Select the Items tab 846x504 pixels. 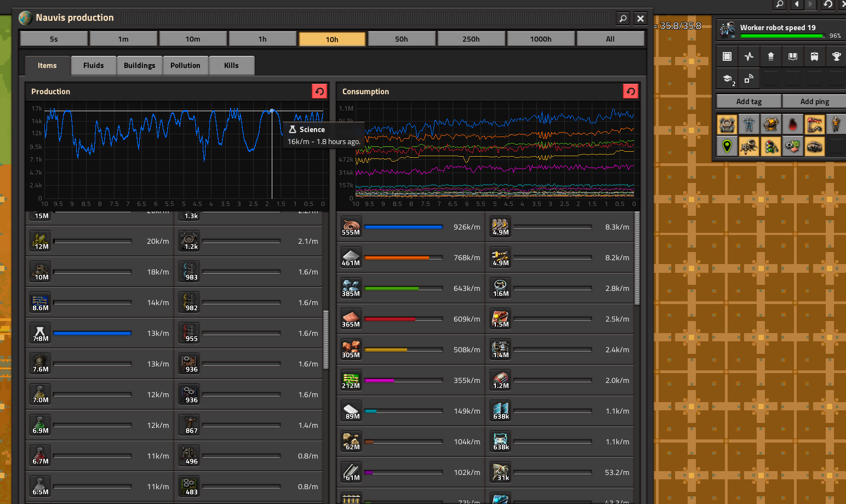pos(47,65)
